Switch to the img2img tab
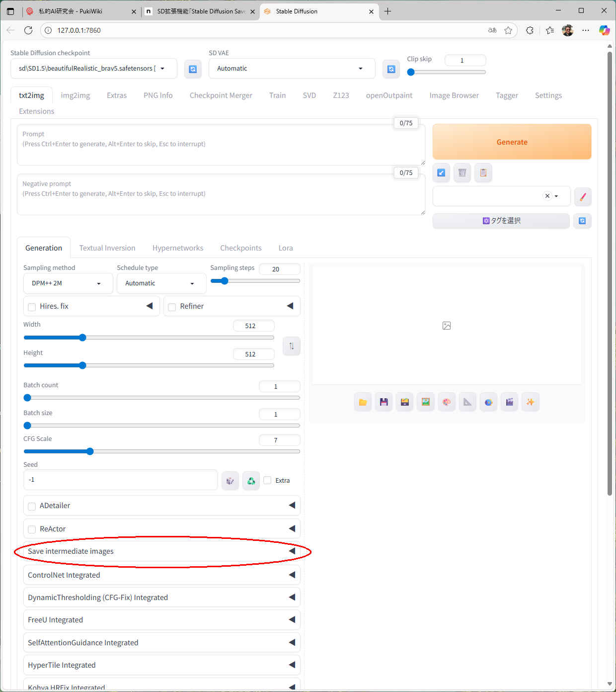Screen dimensions: 616x692 click(76, 95)
